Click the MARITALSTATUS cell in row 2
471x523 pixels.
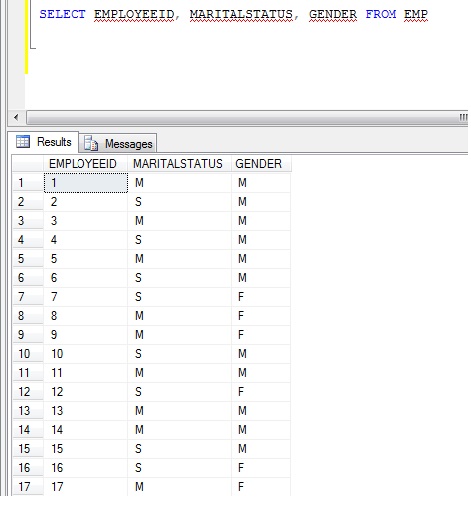[x=179, y=202]
